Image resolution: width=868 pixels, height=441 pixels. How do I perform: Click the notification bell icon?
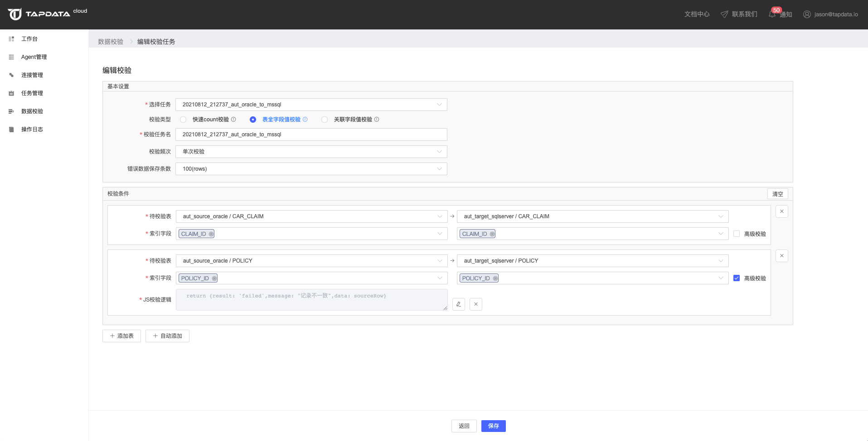point(772,14)
